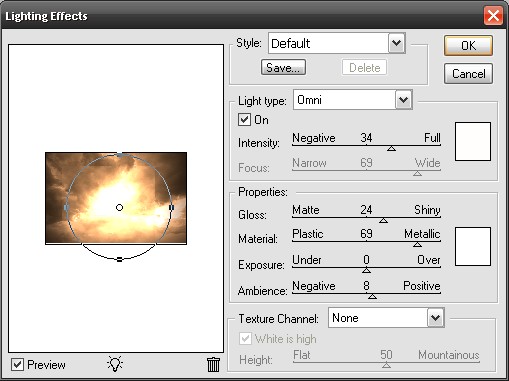Click the Full label on Intensity slider

(432, 138)
